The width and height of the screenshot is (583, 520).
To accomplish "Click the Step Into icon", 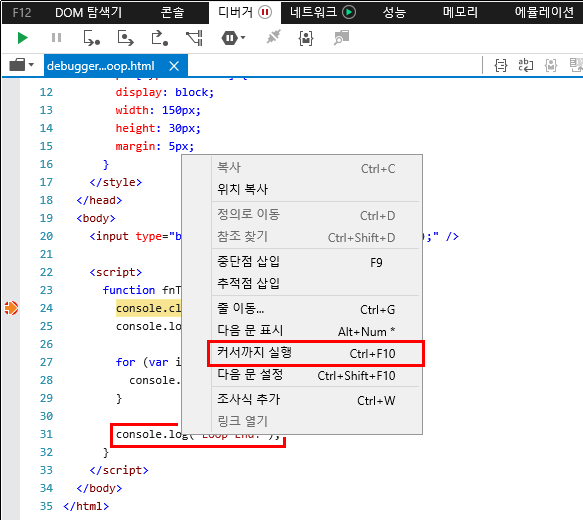I will coord(91,38).
